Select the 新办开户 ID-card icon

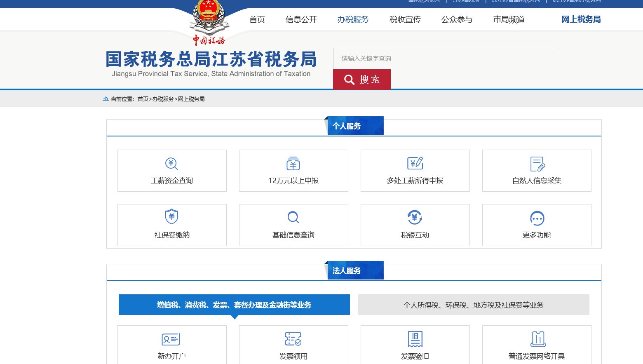(171, 339)
